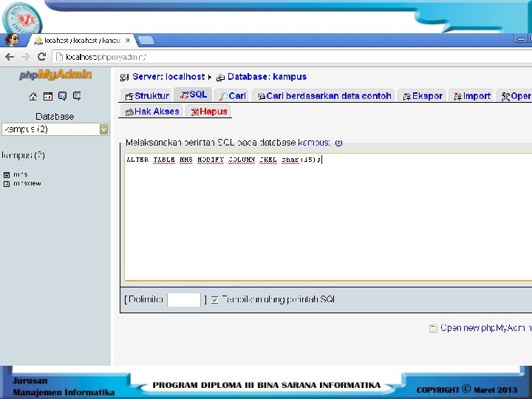Click the Hapus tab
This screenshot has height=399, width=532.
[208, 112]
